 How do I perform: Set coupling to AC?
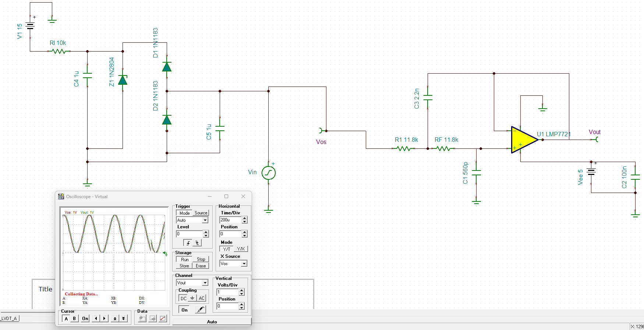[x=201, y=298]
